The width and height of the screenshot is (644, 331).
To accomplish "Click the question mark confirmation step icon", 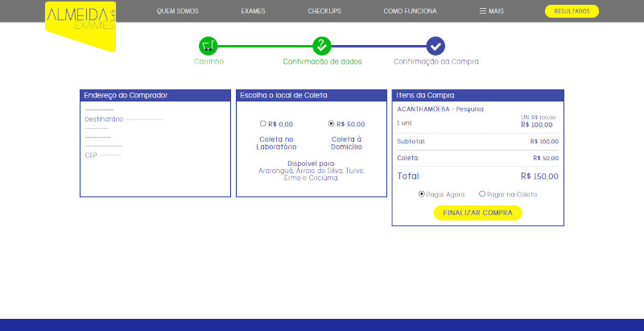I will tap(322, 46).
